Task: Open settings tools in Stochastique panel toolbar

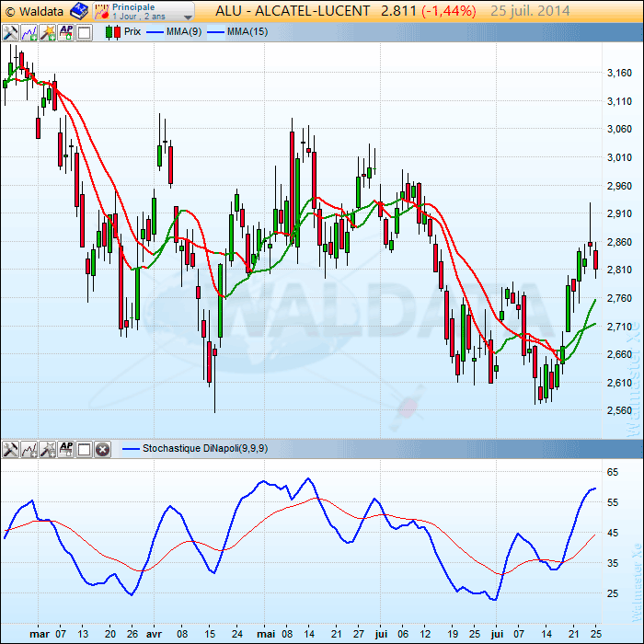Action: (10, 449)
